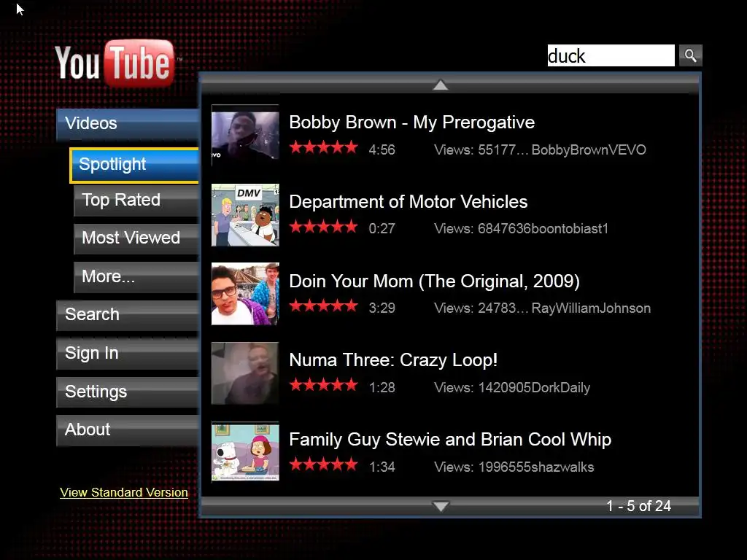This screenshot has height=560, width=747.
Task: Click the title 'Bobby Brown - My Prerogative'
Action: tap(411, 122)
